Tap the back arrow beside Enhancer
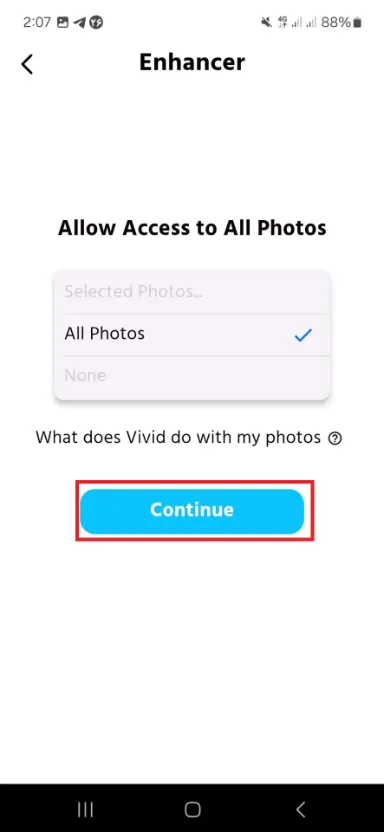This screenshot has height=832, width=384. (27, 64)
